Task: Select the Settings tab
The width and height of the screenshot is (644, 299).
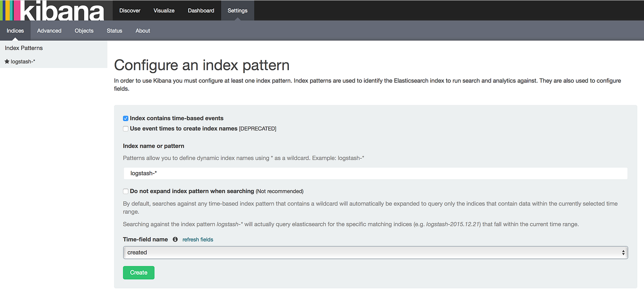Action: [237, 11]
